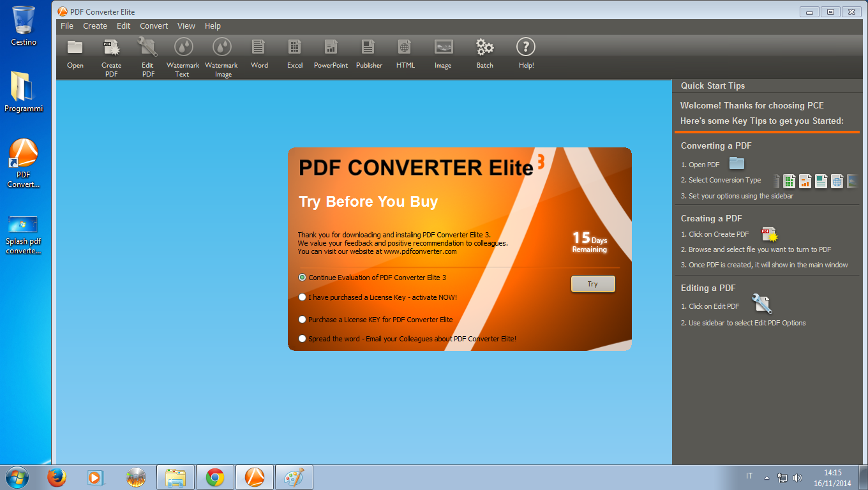
Task: Select Continue Evaluation radio option
Action: click(303, 278)
